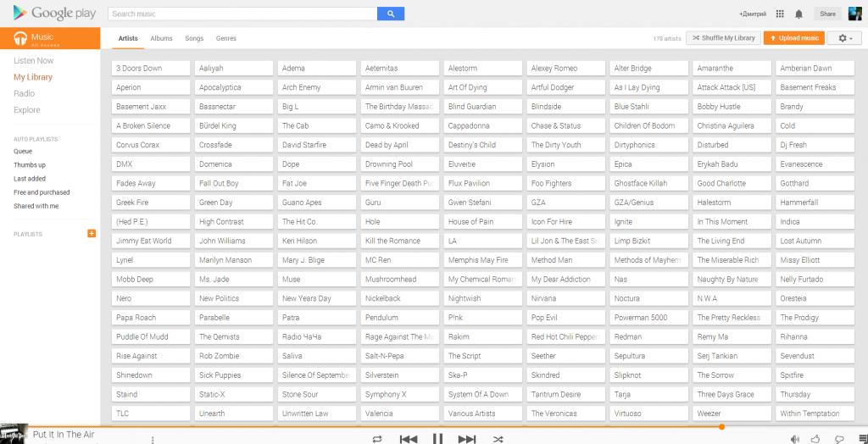Viewport: 868px width, 444px height.
Task: Open the Free and purchased playlist
Action: click(42, 192)
